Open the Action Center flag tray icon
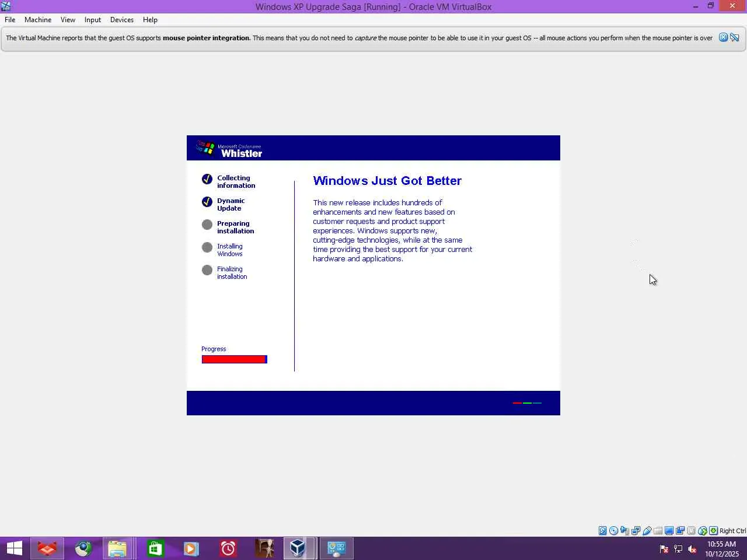This screenshot has height=560, width=747. pyautogui.click(x=664, y=548)
